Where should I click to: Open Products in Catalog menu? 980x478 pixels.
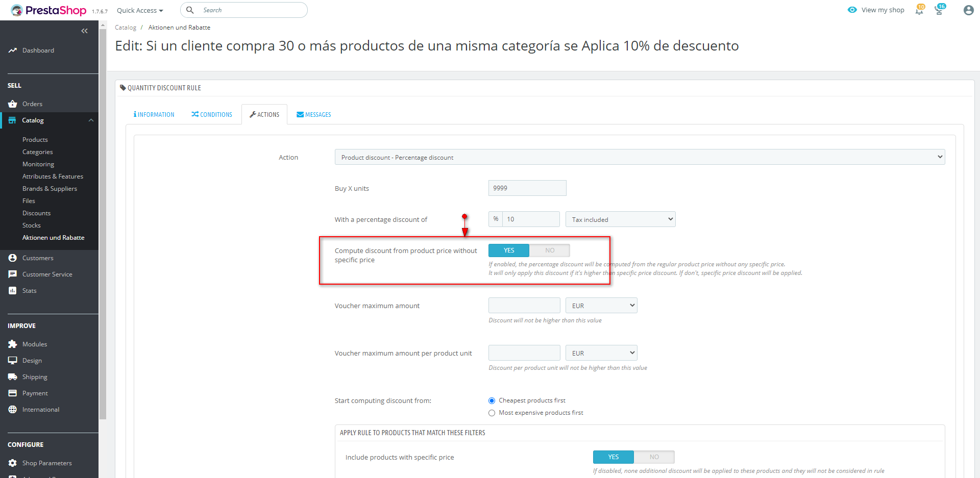click(x=35, y=140)
